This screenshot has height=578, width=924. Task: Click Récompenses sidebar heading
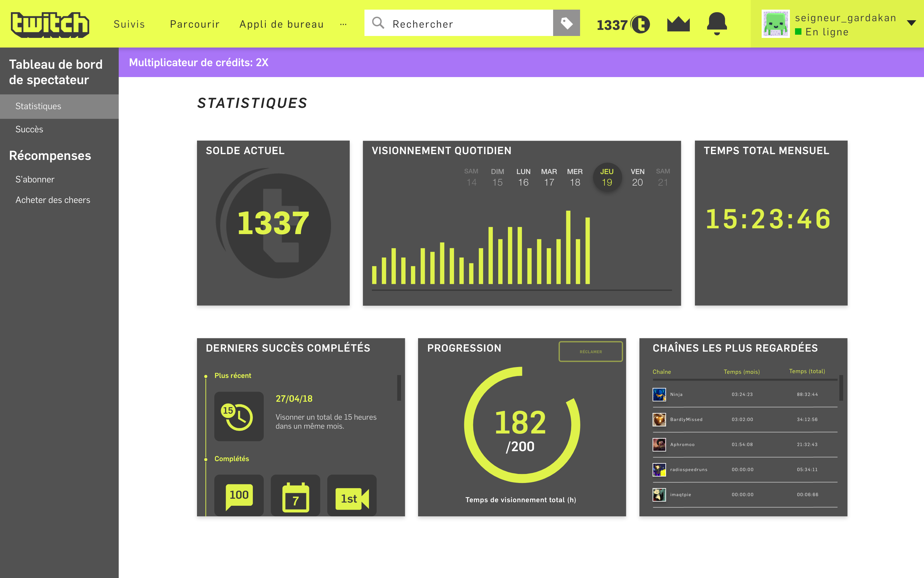pos(50,156)
